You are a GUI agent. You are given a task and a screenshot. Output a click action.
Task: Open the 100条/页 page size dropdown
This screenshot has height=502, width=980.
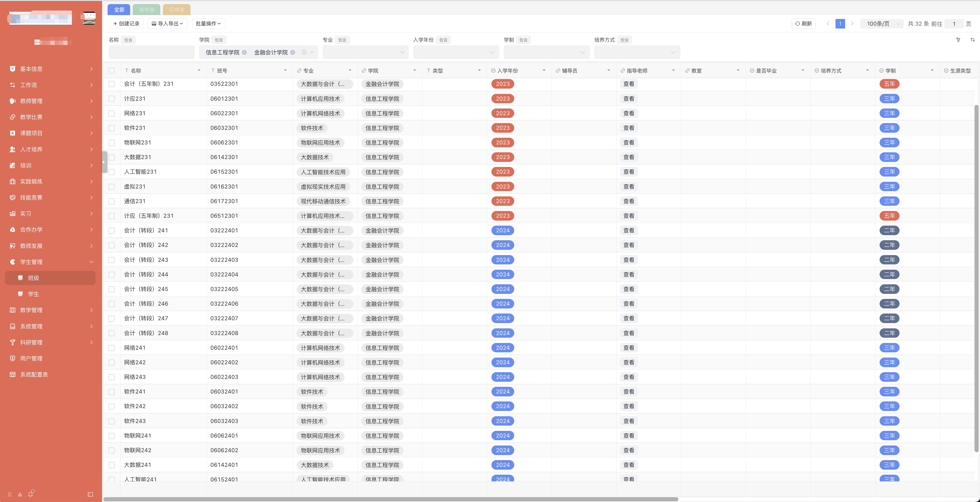click(882, 23)
